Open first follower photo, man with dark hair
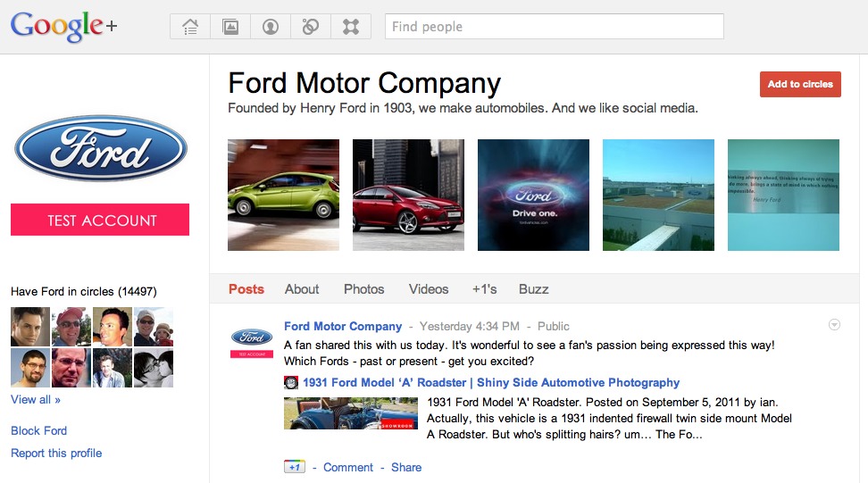 (x=30, y=327)
